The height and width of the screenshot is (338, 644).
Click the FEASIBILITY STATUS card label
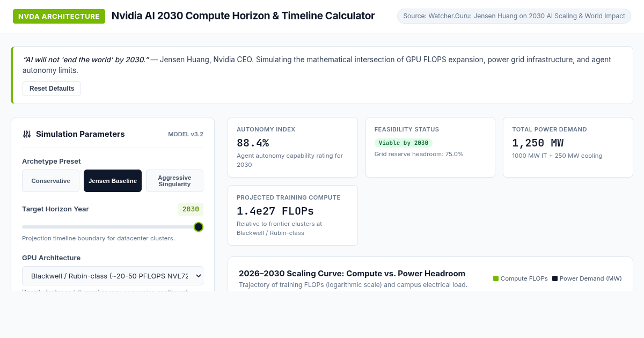[407, 129]
